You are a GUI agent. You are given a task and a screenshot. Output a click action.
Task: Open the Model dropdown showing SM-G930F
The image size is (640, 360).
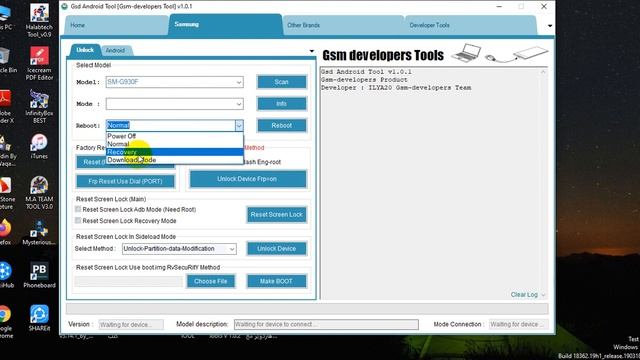[174, 82]
